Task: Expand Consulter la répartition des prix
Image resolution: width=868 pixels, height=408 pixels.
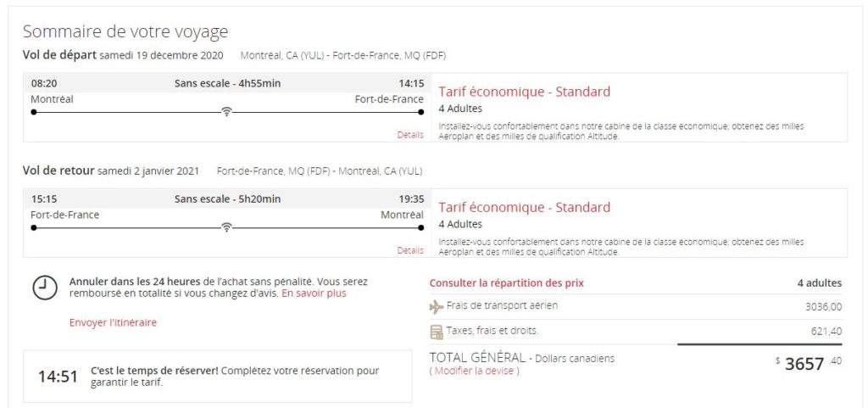Action: click(506, 282)
